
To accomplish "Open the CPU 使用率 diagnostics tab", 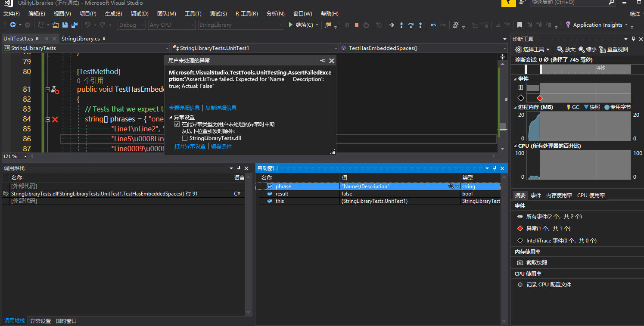I will coord(591,195).
